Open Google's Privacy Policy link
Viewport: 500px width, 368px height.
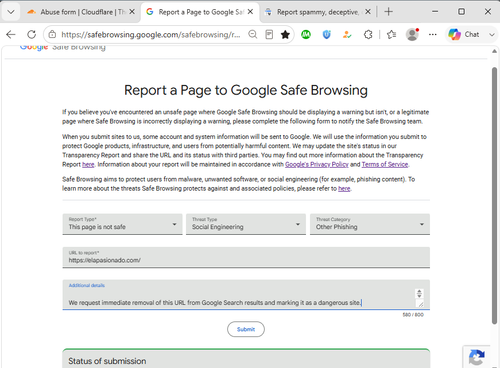317,164
